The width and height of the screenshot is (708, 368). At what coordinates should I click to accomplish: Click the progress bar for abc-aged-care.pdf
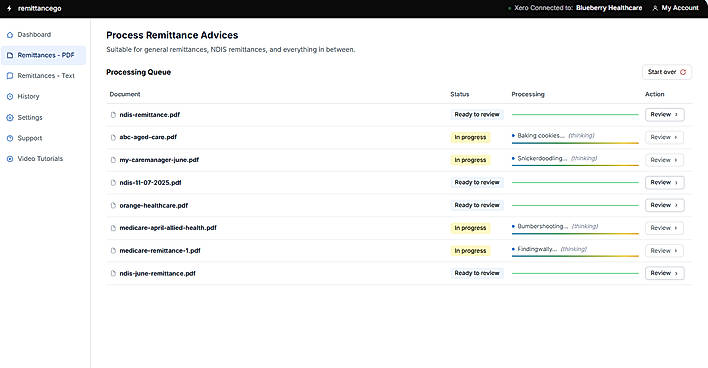[x=575, y=143]
